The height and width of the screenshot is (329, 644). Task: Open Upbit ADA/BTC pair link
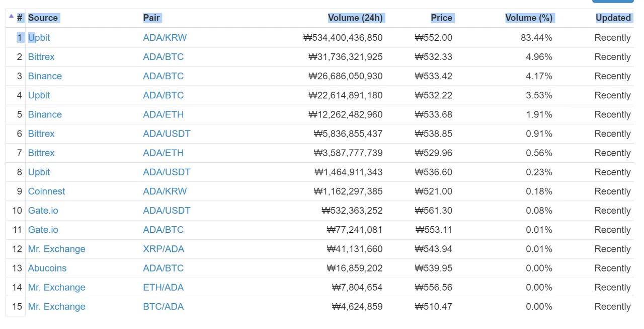(x=163, y=95)
